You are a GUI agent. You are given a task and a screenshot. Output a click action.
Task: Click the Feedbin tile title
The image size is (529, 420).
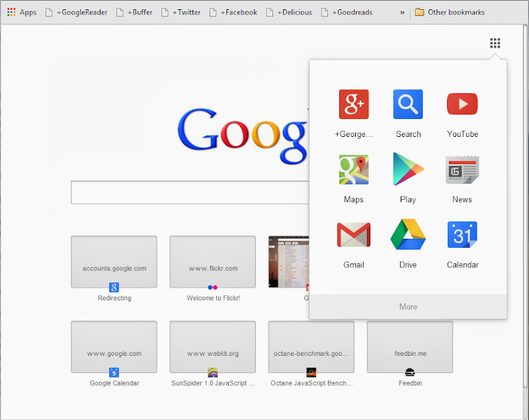410,383
